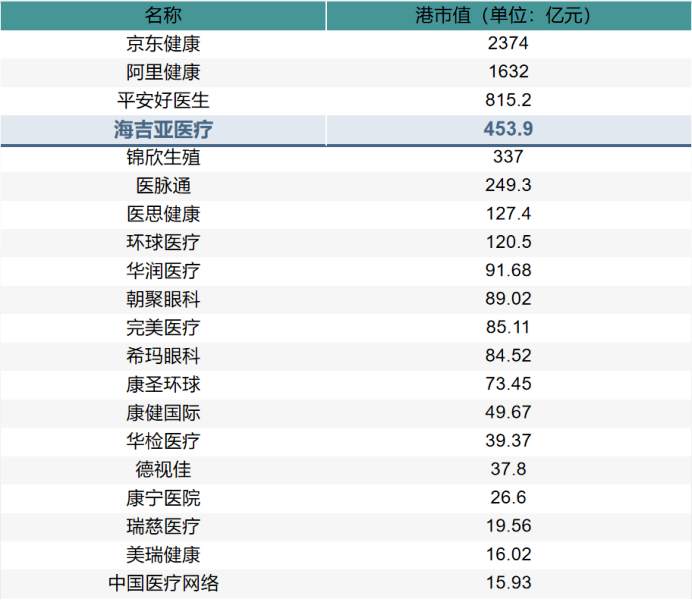Click the value 127.4
The width and height of the screenshot is (692, 600).
pos(509,214)
